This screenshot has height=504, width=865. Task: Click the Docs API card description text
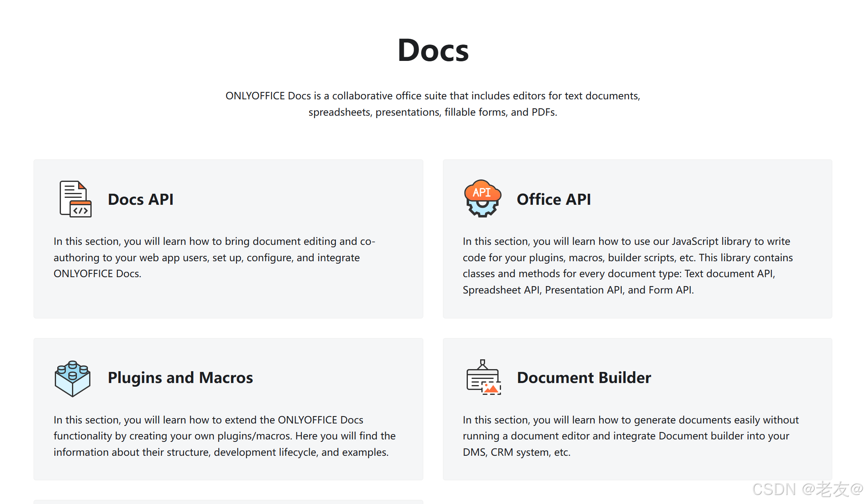pyautogui.click(x=214, y=258)
